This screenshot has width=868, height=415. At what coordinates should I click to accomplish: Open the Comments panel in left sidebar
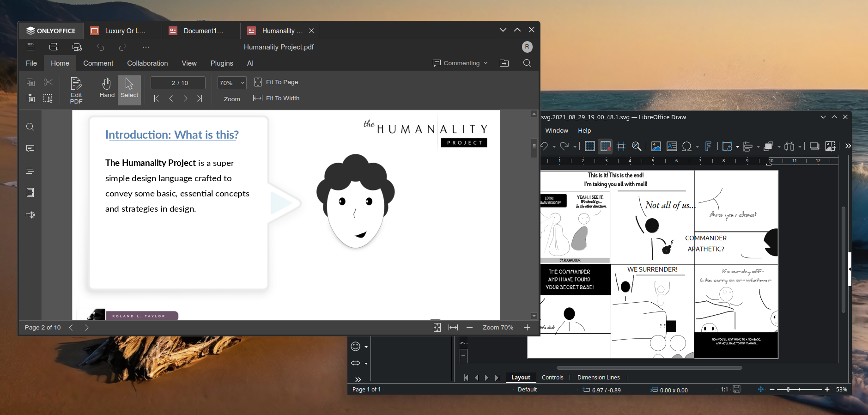pos(30,149)
